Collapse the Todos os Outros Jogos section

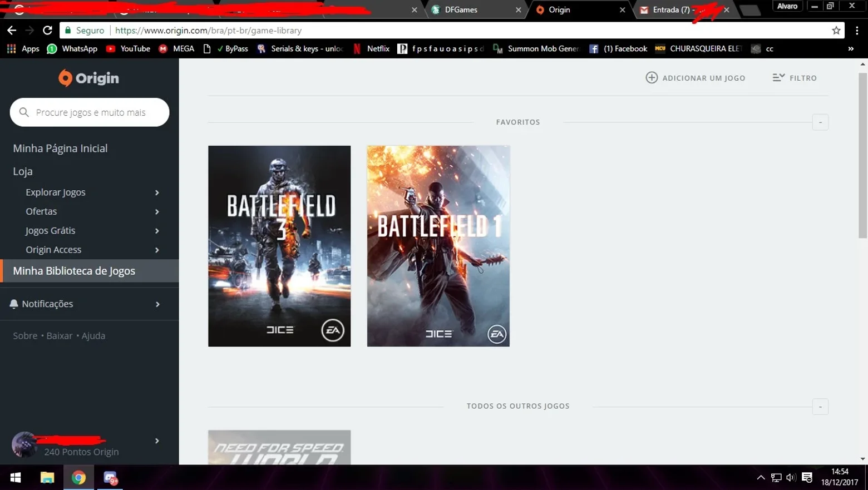820,407
